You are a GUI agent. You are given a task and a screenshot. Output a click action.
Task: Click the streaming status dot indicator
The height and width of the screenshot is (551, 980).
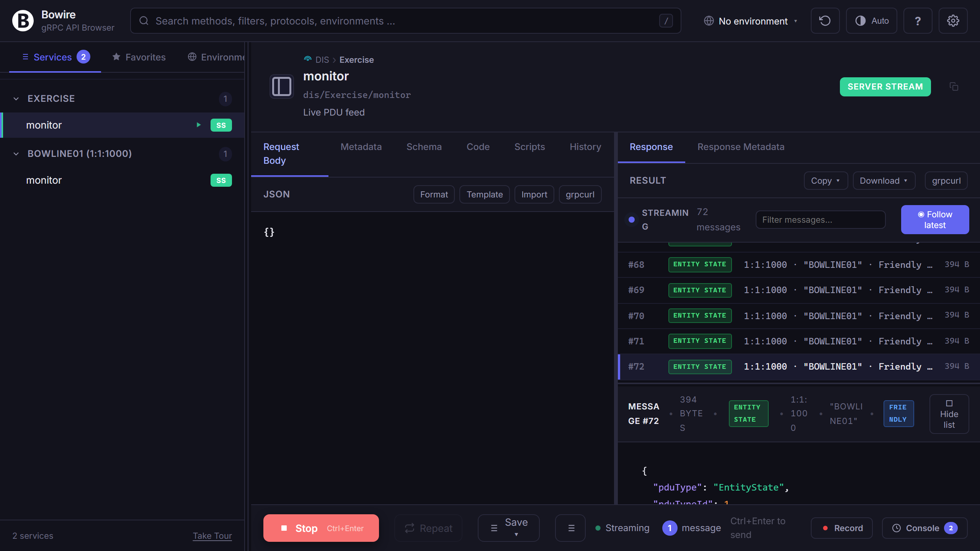coord(632,220)
